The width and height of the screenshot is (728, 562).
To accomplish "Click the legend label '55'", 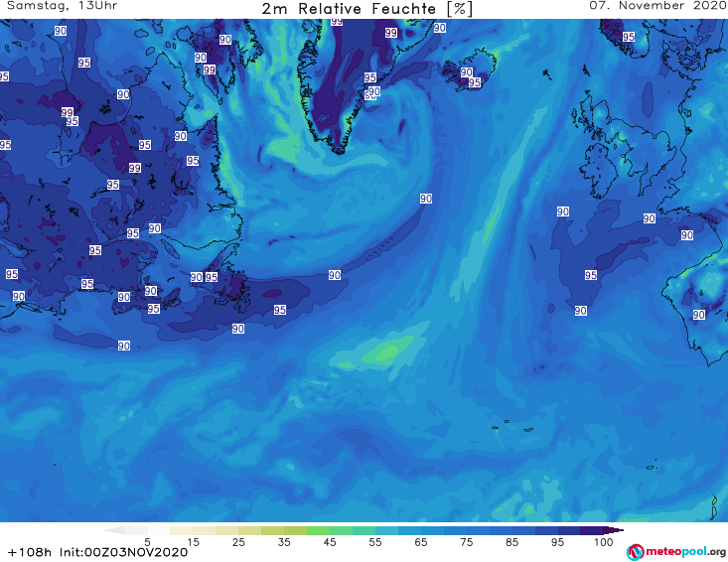I will 375,542.
